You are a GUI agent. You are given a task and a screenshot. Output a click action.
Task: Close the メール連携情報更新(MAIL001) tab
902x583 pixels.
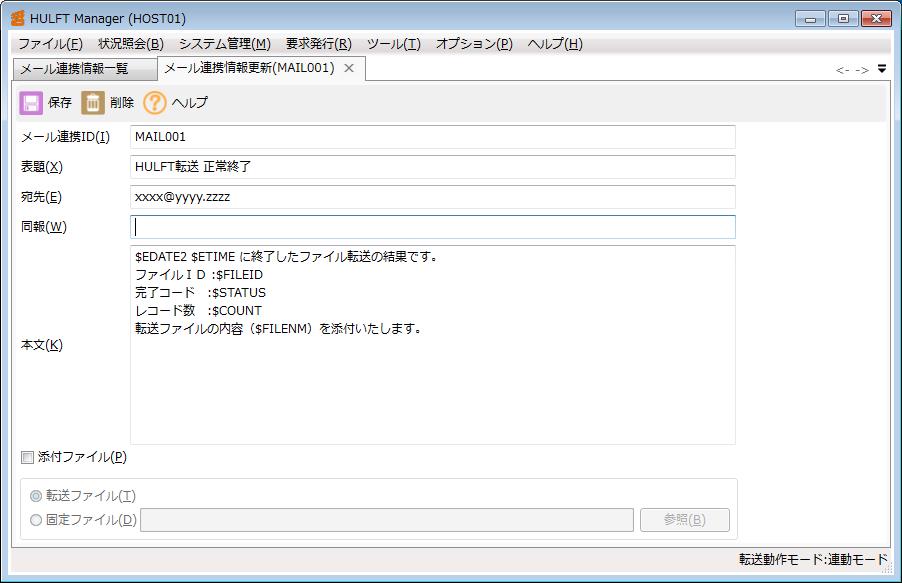point(349,68)
